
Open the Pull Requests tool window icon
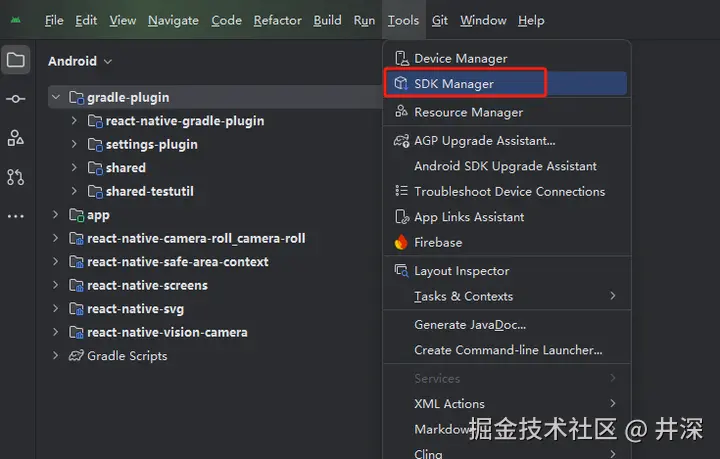[16, 177]
